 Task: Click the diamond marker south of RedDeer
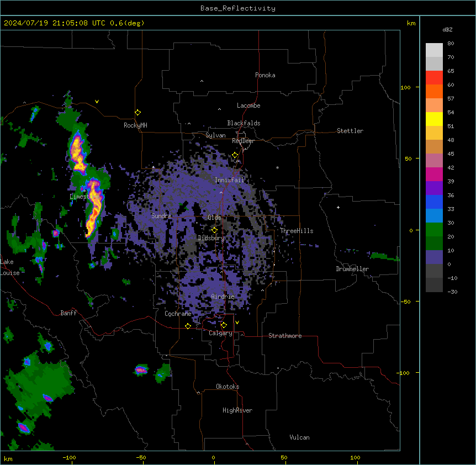[235, 155]
